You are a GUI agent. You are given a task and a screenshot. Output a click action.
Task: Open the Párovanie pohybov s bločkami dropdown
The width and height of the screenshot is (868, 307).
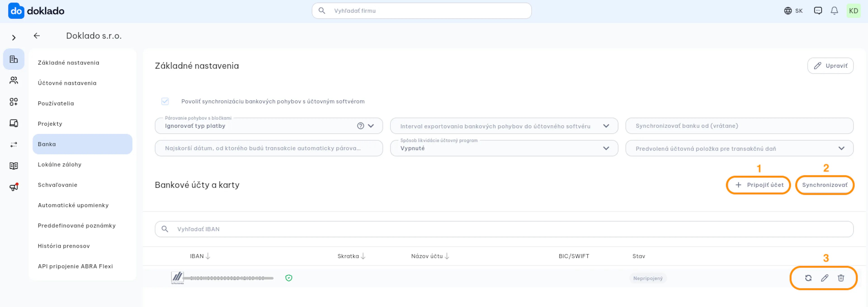[x=269, y=126]
